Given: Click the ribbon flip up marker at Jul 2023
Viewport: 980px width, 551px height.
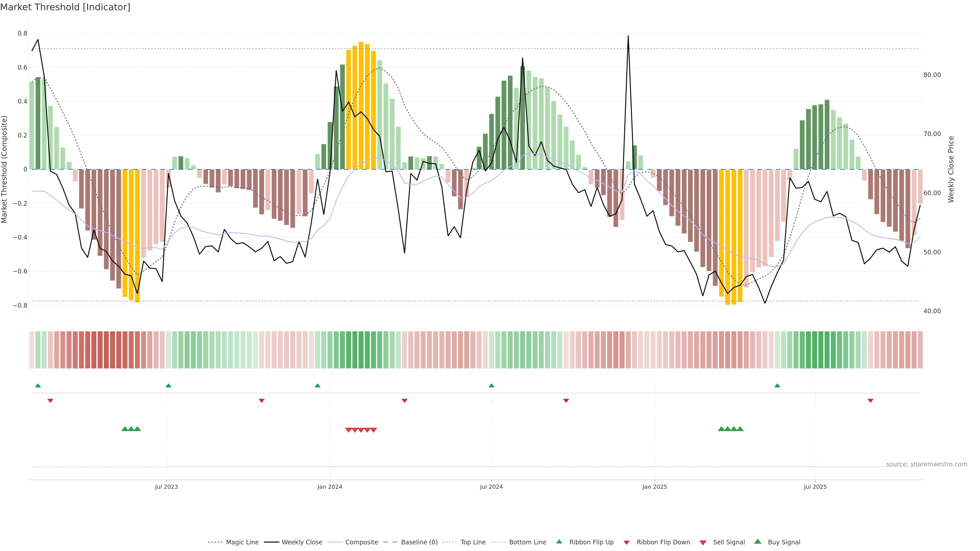Looking at the screenshot, I should 168,386.
